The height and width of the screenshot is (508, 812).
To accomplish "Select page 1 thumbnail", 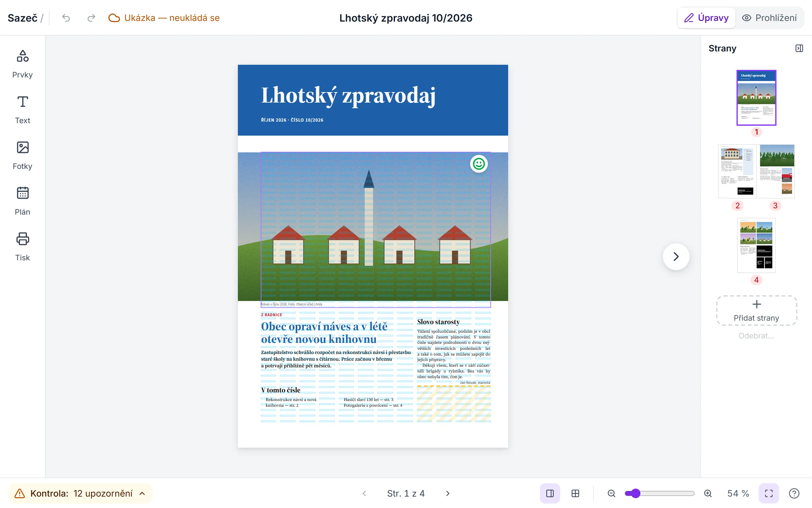I will [x=756, y=98].
